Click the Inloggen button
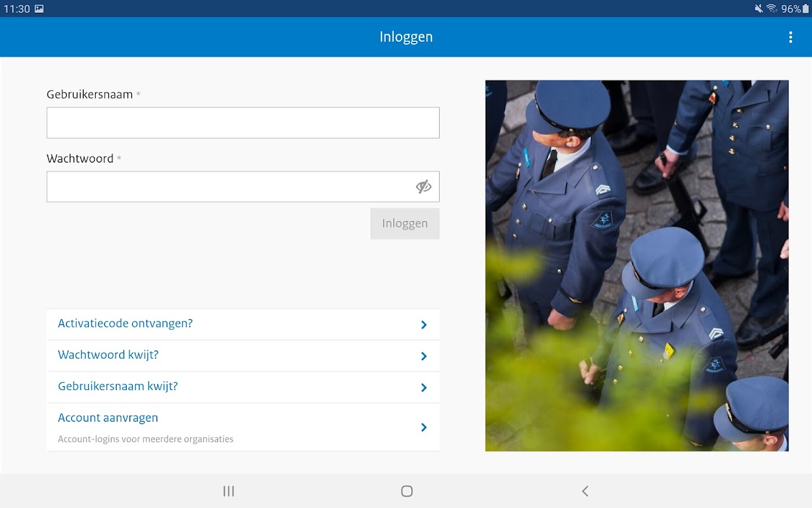Image resolution: width=812 pixels, height=508 pixels. coord(405,224)
